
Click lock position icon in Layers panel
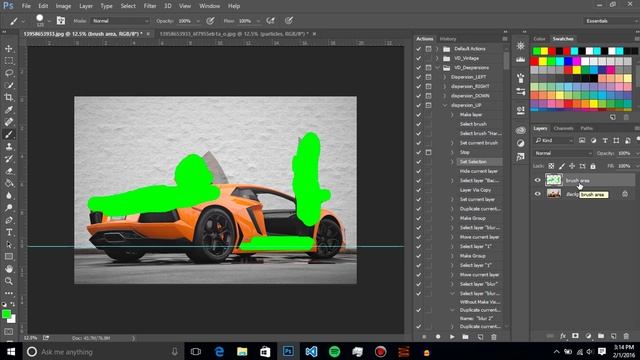[572, 166]
